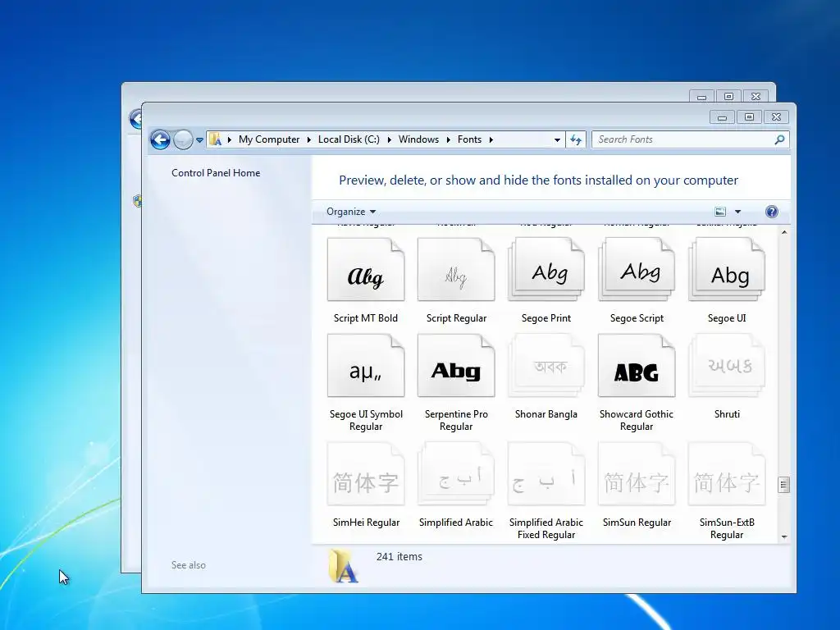Select Local Disk (C:) in the address path

pyautogui.click(x=349, y=139)
